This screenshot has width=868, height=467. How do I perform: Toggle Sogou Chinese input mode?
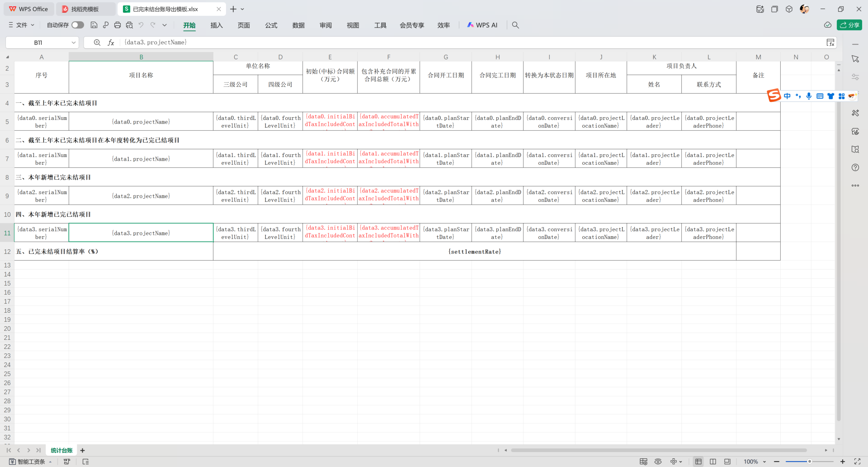point(787,96)
